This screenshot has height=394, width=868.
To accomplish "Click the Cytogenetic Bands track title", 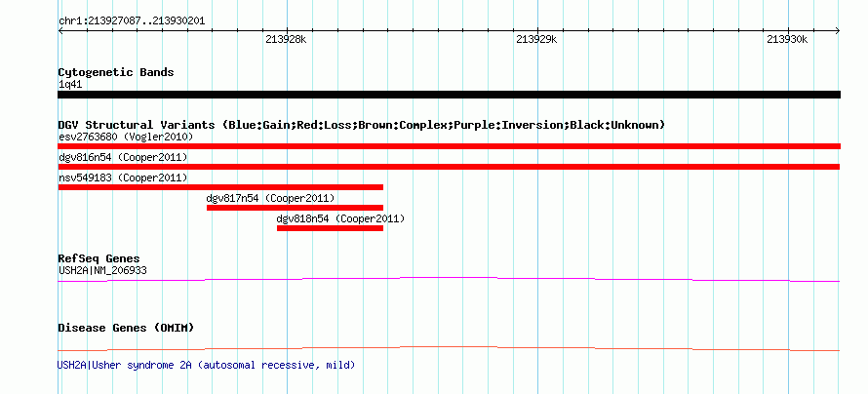I will [116, 72].
